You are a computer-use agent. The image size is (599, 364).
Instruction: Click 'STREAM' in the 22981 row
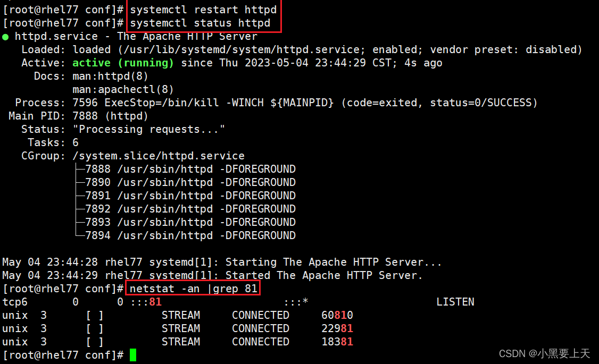tap(181, 328)
